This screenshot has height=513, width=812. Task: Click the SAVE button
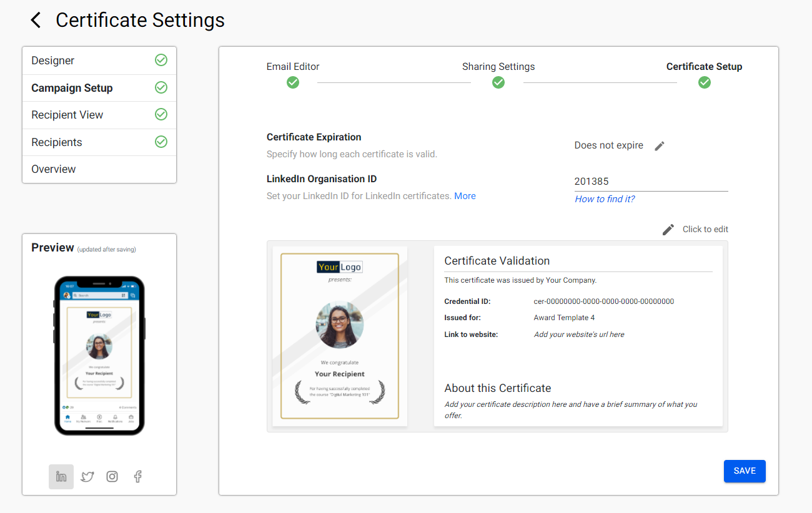(745, 471)
